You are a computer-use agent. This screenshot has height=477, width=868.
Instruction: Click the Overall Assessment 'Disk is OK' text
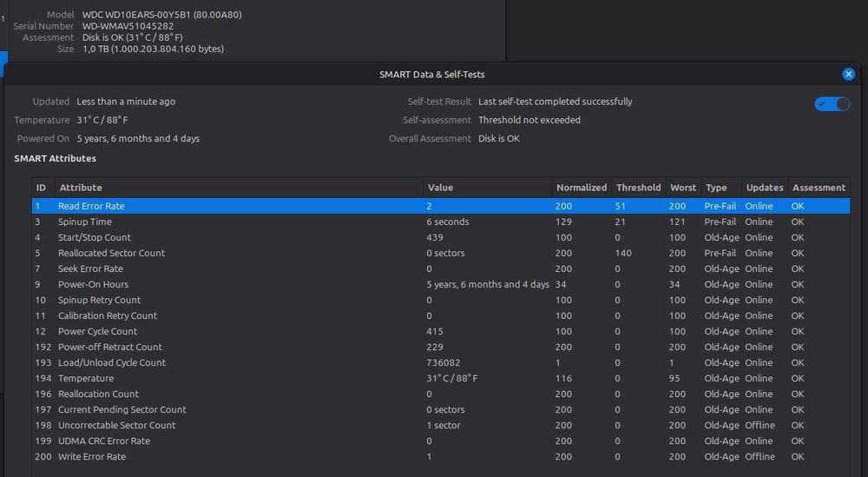pos(499,138)
